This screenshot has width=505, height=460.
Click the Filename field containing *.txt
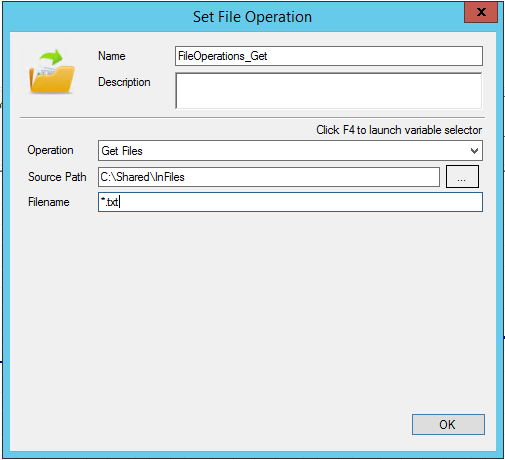click(290, 202)
